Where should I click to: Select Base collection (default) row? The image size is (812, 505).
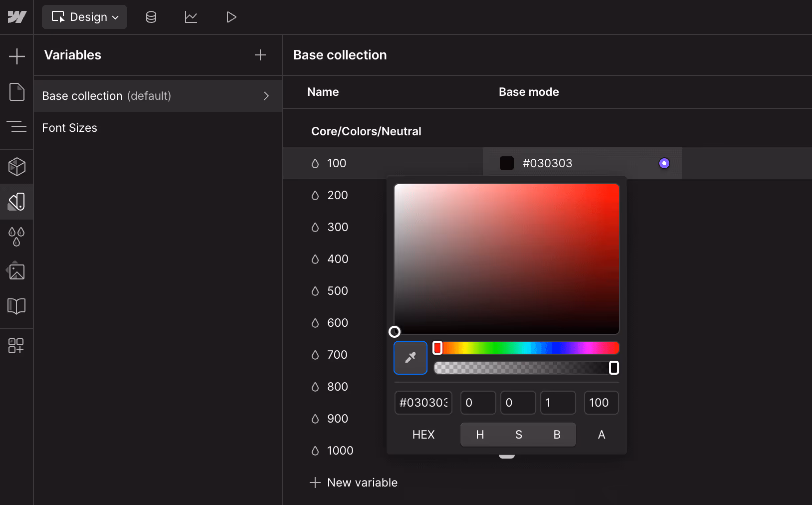pyautogui.click(x=158, y=96)
